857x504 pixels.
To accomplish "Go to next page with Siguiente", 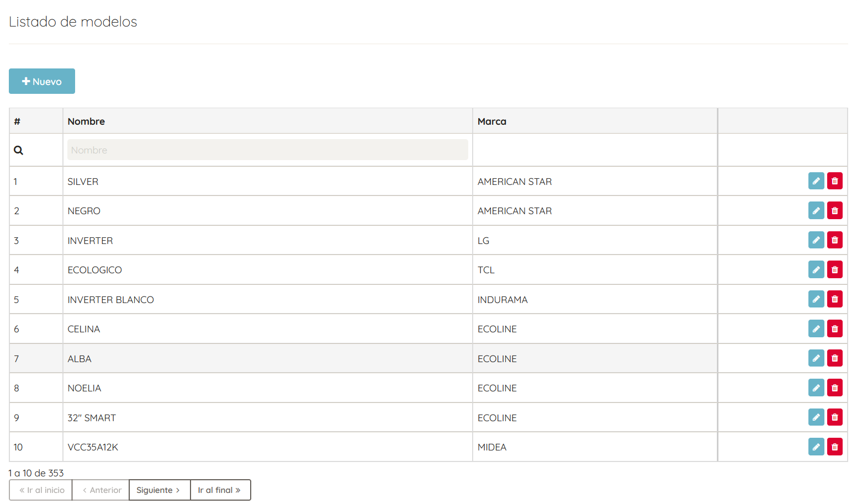I will point(159,490).
